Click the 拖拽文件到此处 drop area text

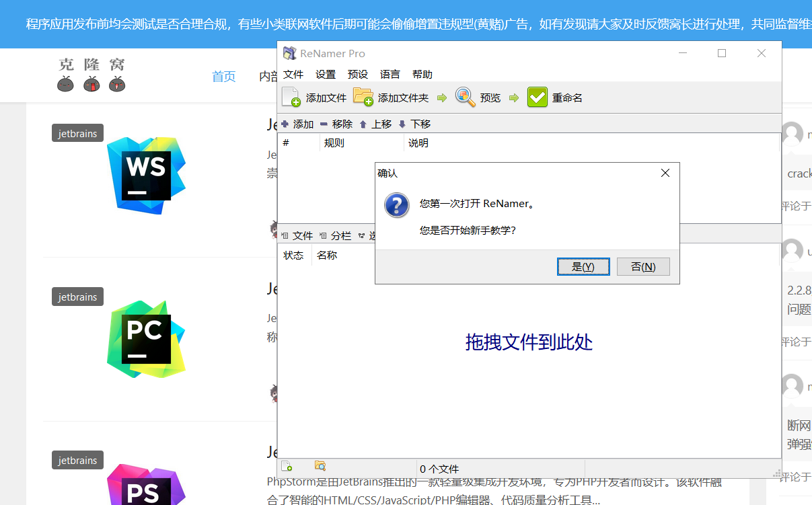click(x=529, y=342)
